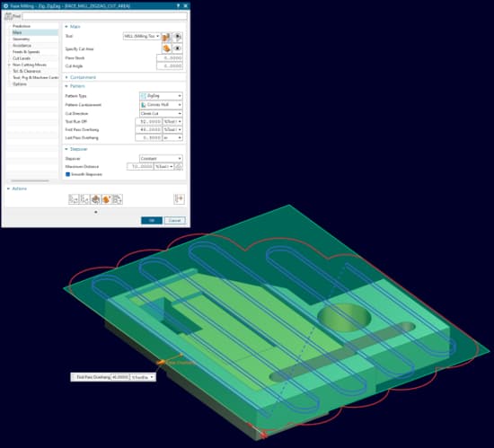Click the Verify tool path action icon

click(95, 199)
